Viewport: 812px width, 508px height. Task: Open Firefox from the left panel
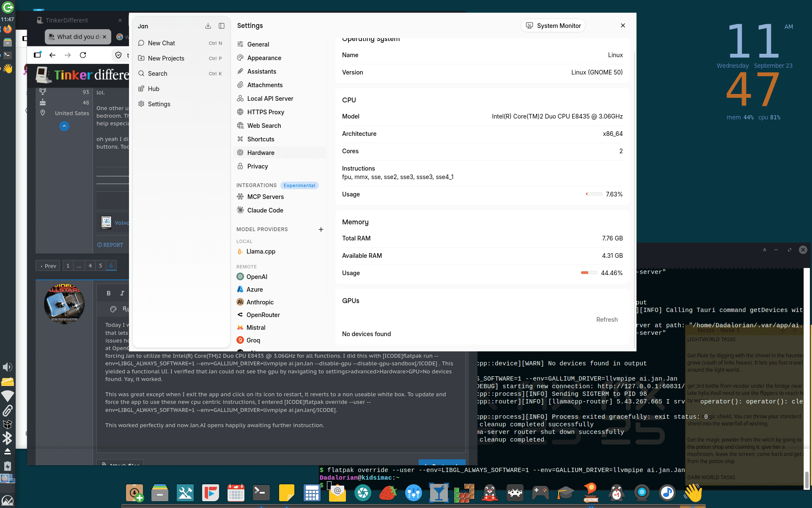(8, 29)
